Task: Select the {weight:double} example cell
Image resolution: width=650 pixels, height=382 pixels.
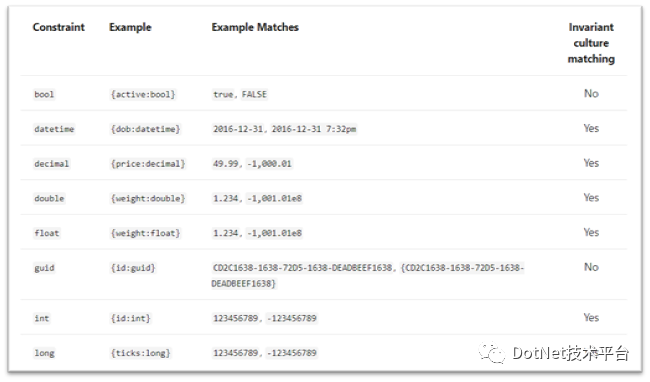Action: click(x=148, y=199)
